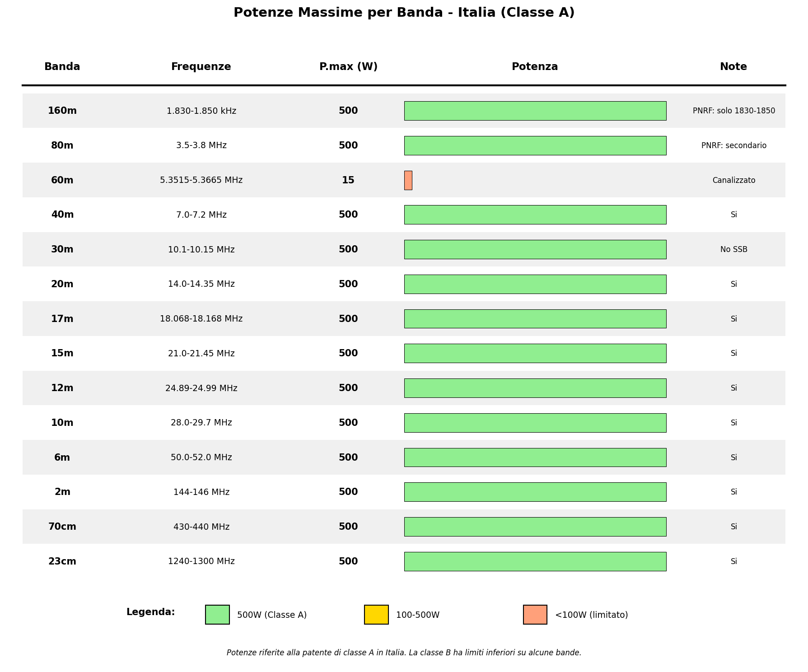Click the 80m band label

point(62,145)
